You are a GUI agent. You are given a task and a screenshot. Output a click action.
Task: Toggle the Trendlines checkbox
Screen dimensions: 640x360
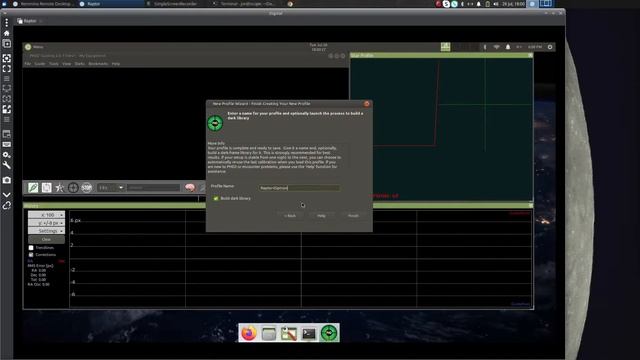(31, 248)
